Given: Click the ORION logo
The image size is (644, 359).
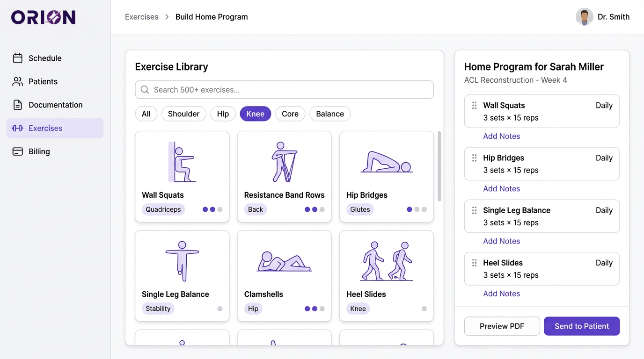Looking at the screenshot, I should (x=43, y=17).
